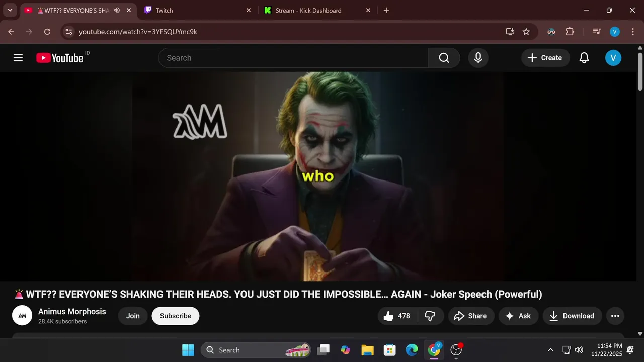
Task: Open Task View on taskbar
Action: pos(324,350)
